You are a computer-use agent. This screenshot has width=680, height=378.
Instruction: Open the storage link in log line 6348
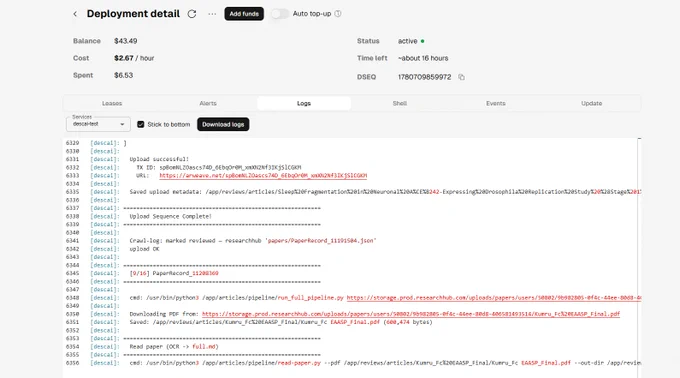(494, 298)
